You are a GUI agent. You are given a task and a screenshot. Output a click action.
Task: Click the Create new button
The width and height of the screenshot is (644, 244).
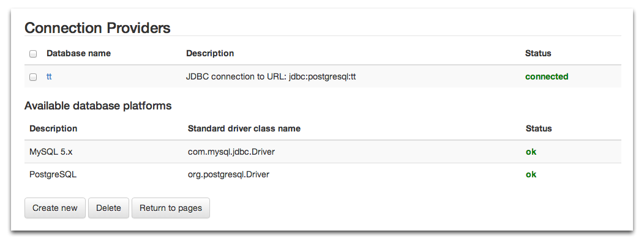coord(55,208)
